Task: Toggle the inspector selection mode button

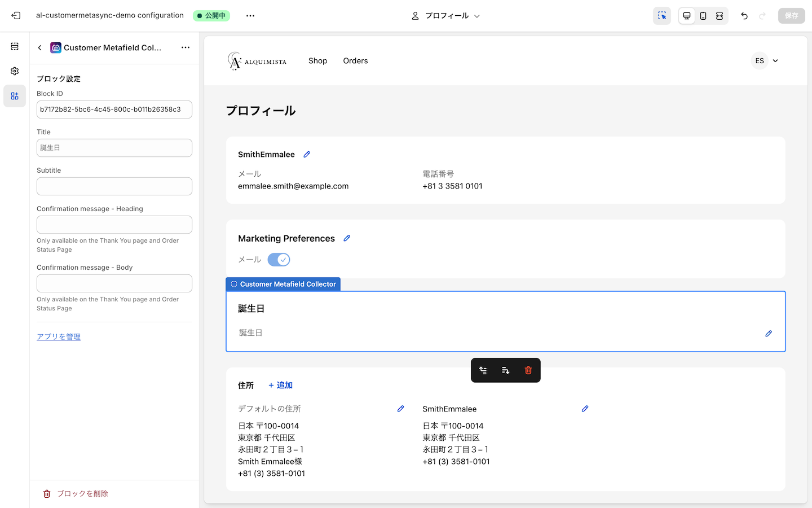Action: pos(662,15)
